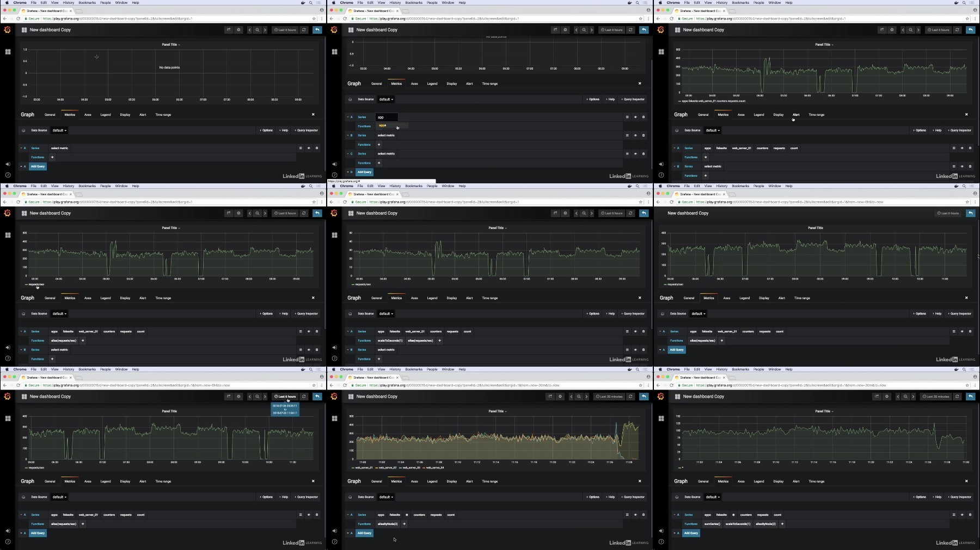This screenshot has height=550, width=980.
Task: Open Last 30 minutes time picker, bottom-middle frame
Action: point(609,397)
